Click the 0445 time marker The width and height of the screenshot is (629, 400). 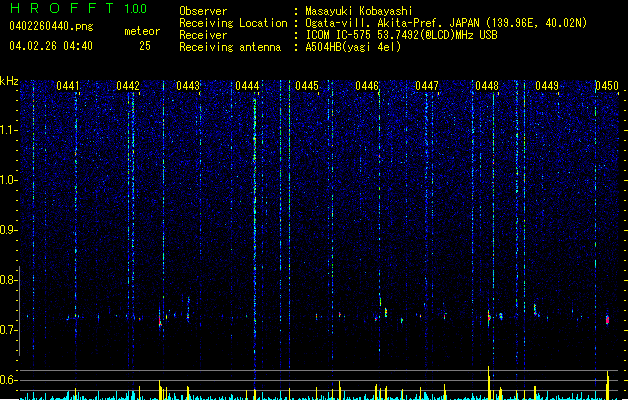(x=307, y=86)
